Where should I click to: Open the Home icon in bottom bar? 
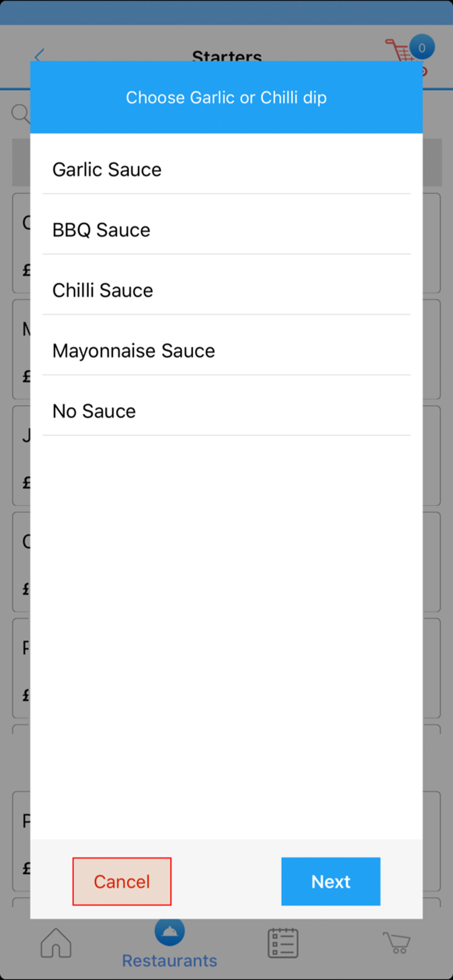click(x=56, y=943)
